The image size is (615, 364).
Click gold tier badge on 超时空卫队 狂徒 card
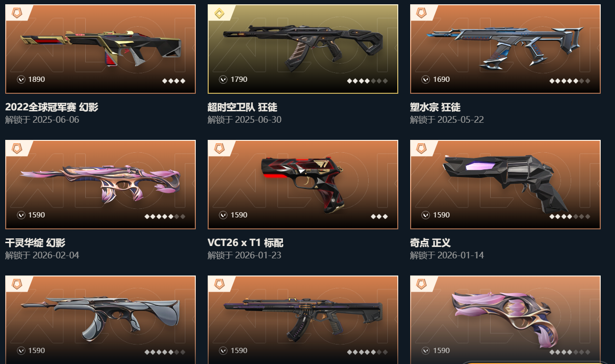(x=219, y=13)
